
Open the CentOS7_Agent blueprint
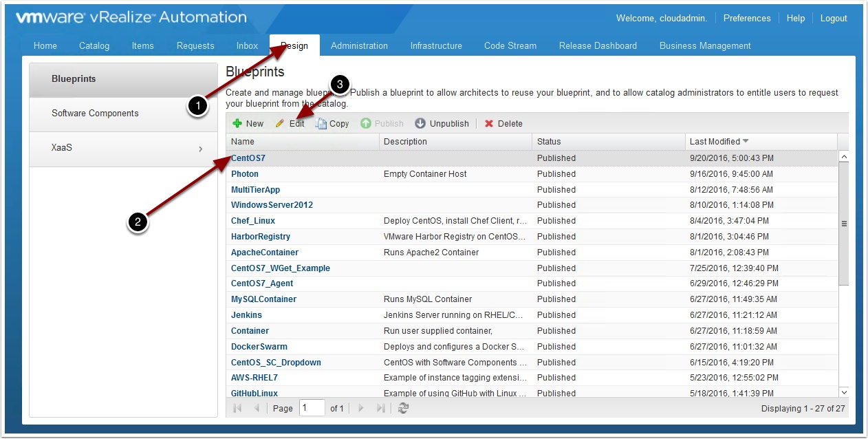pyautogui.click(x=262, y=283)
